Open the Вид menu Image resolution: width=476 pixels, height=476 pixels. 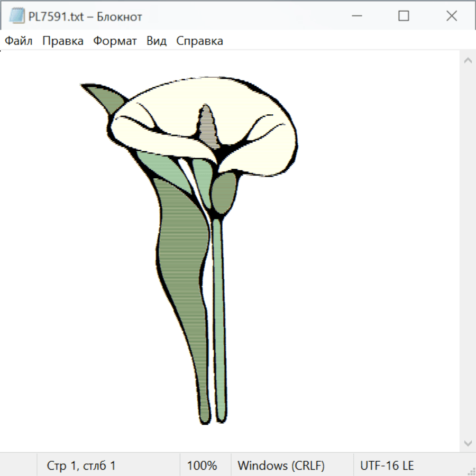[157, 41]
